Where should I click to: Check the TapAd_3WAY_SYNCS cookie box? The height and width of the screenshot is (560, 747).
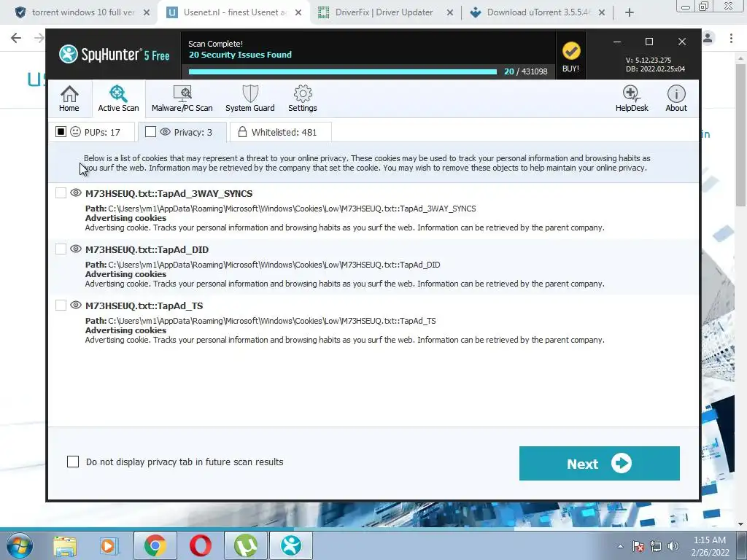61,192
